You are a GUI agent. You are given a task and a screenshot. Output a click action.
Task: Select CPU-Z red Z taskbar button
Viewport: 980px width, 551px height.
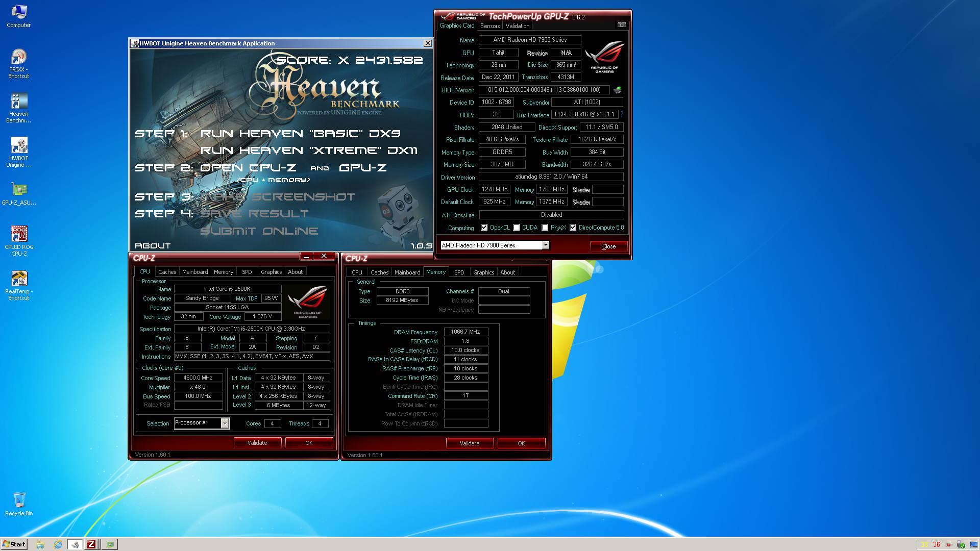click(x=91, y=544)
